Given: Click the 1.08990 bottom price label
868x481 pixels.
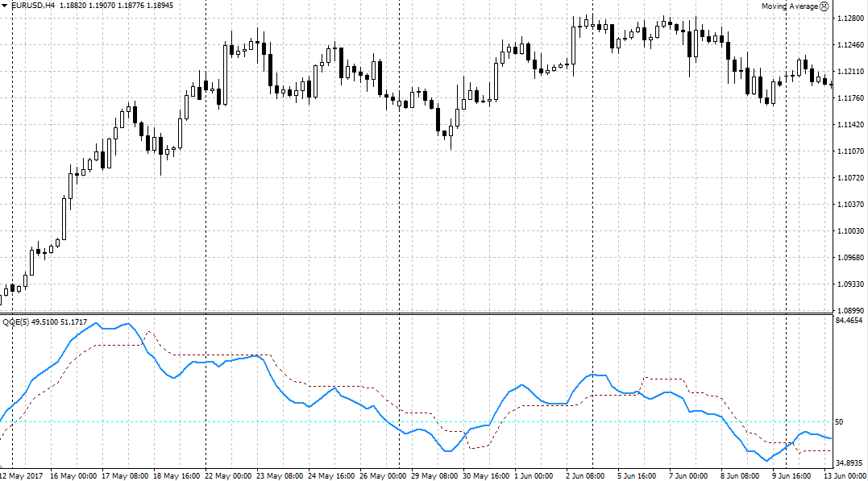Looking at the screenshot, I should click(850, 310).
